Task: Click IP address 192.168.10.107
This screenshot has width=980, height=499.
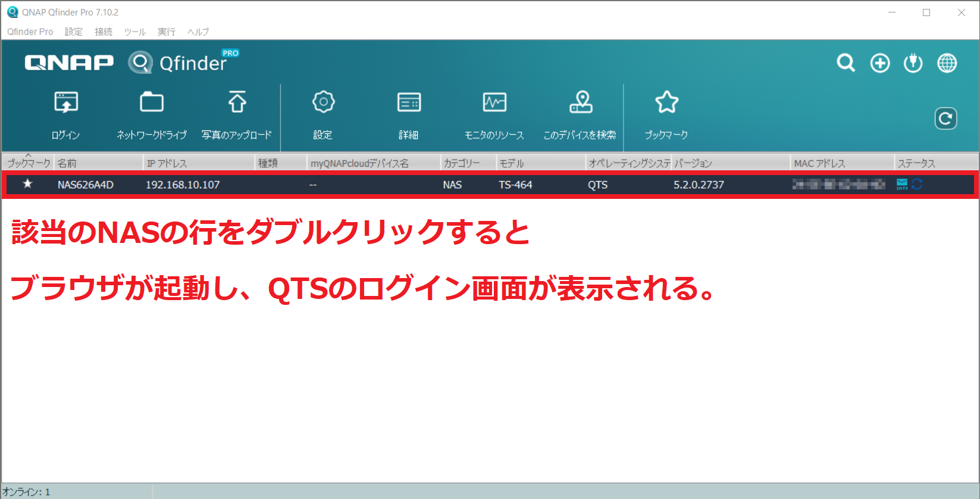Action: [x=183, y=185]
